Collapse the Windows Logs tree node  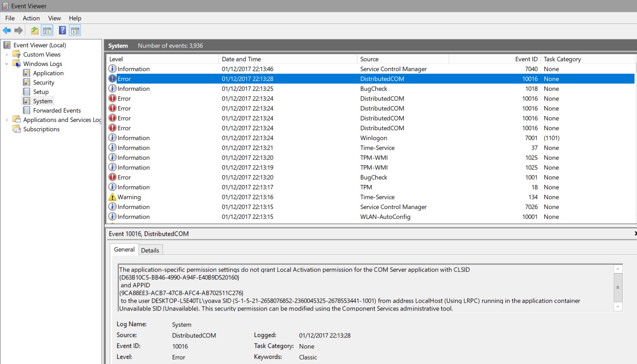(7, 64)
